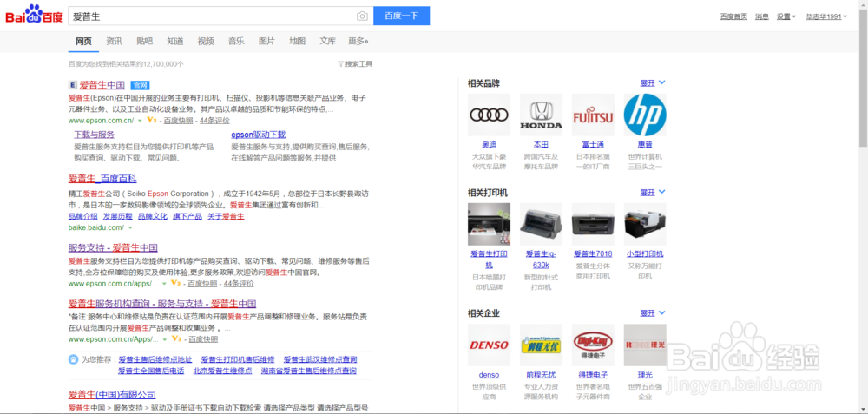
Task: Click the 百度一下 search button
Action: coord(401,16)
